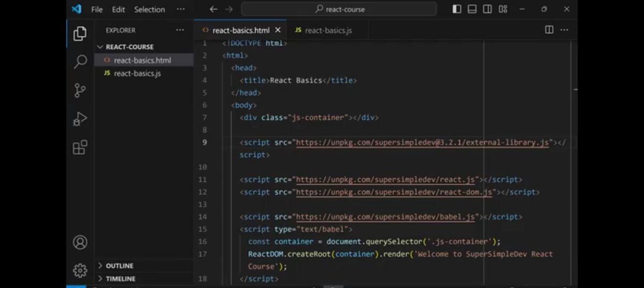The width and height of the screenshot is (644, 288).
Task: Toggle primary side bar layout icon
Action: (x=457, y=9)
